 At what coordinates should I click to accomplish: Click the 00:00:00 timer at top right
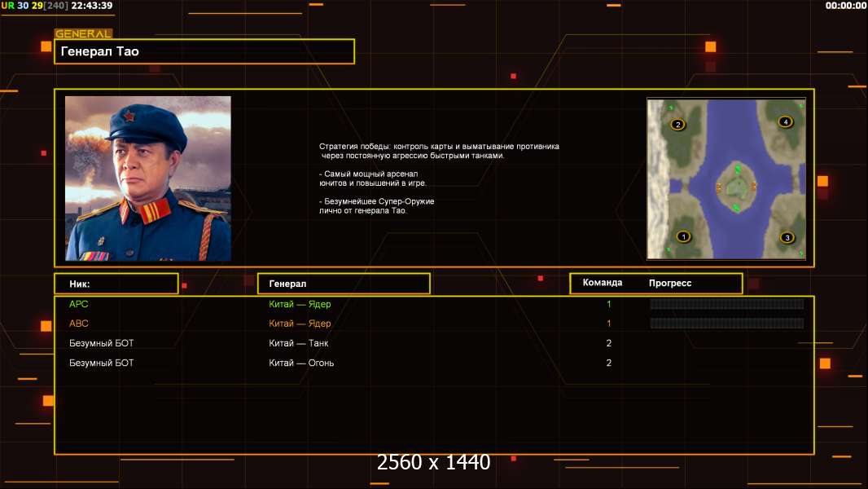click(x=845, y=6)
